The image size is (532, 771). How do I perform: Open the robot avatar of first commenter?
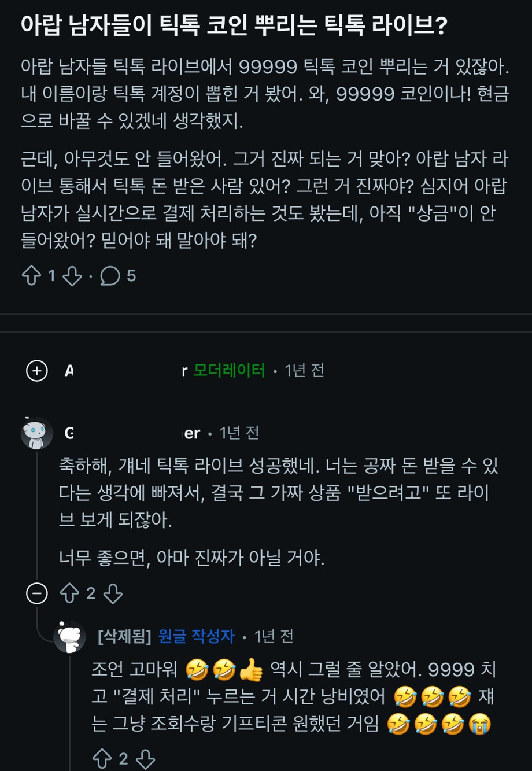(x=37, y=433)
